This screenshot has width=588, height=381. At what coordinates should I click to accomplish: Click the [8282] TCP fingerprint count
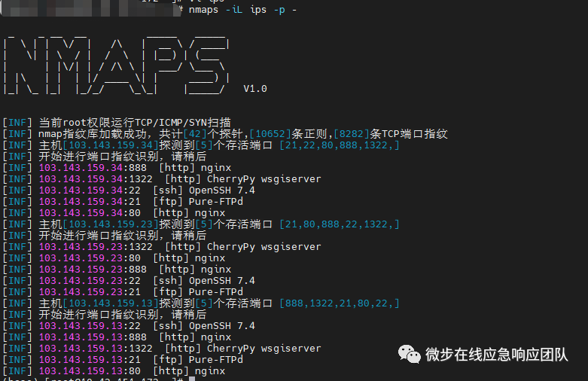point(352,134)
